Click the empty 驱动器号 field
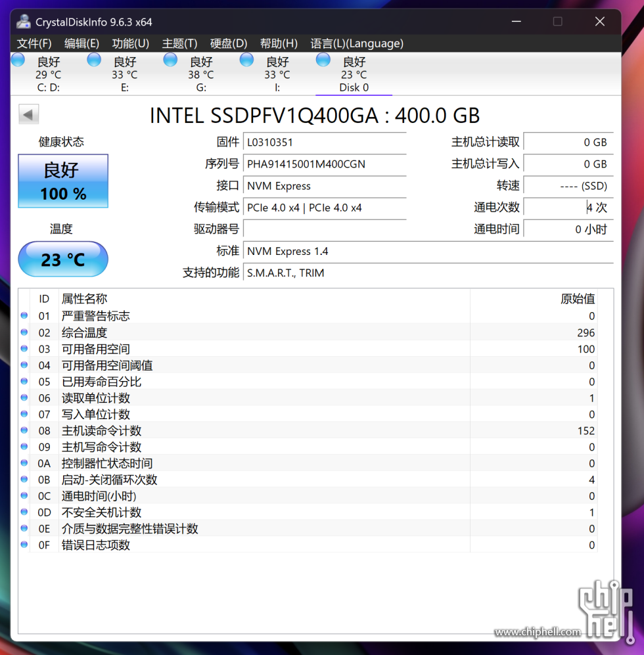 pos(325,229)
